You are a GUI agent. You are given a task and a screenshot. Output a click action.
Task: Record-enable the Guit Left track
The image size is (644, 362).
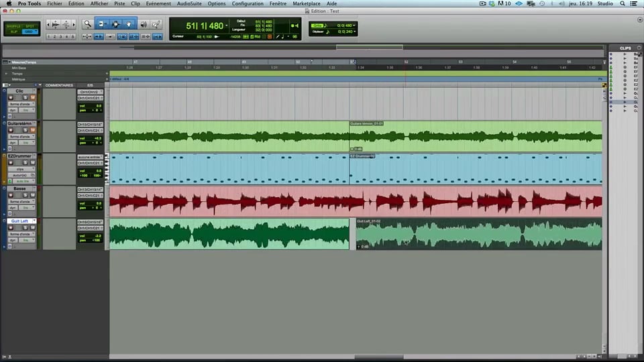[11, 227]
